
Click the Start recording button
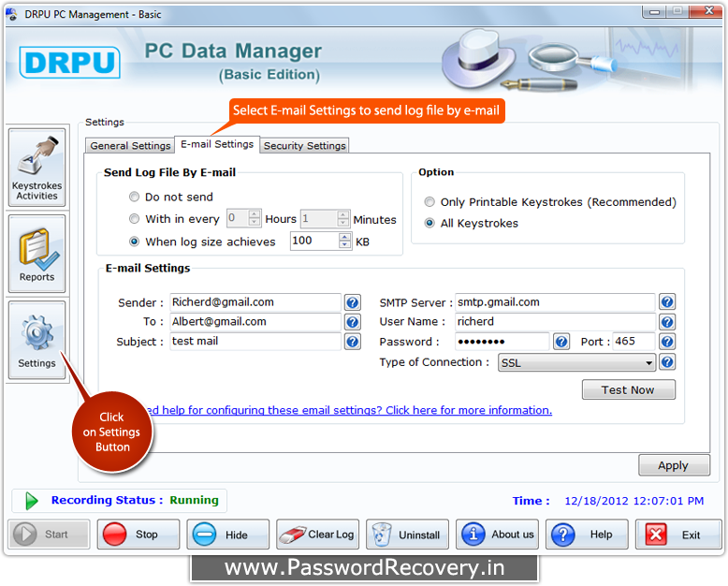tap(49, 535)
